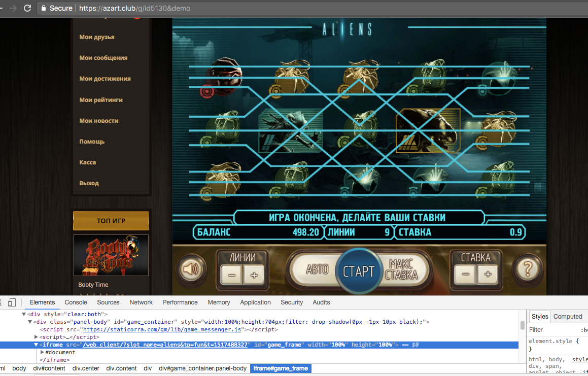Toggle the device toolbar icon in DevTools

(12, 302)
